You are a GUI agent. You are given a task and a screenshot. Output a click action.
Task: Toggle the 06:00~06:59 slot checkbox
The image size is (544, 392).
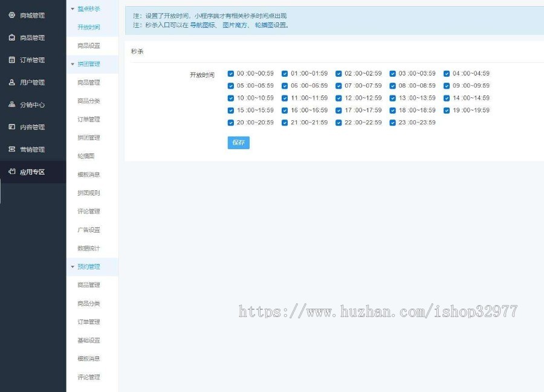coord(285,85)
